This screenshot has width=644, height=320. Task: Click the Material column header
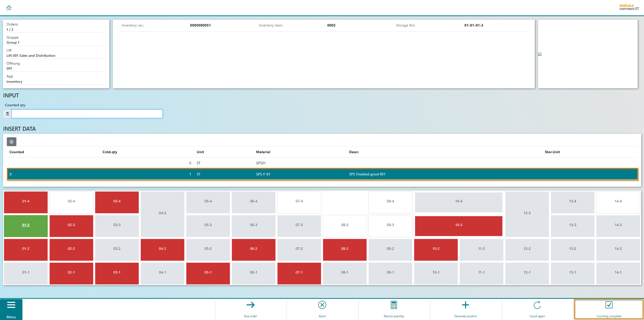tap(263, 152)
